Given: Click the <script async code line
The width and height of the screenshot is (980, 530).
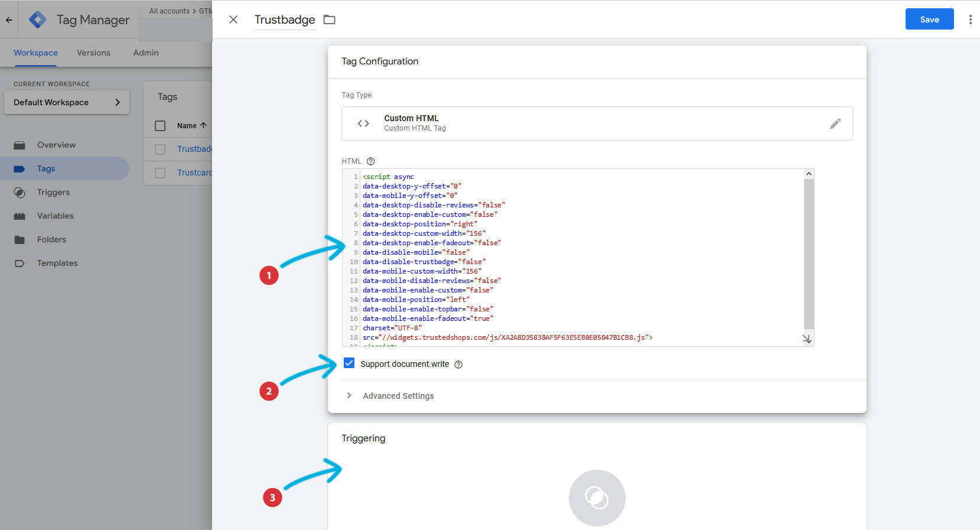Looking at the screenshot, I should [388, 177].
